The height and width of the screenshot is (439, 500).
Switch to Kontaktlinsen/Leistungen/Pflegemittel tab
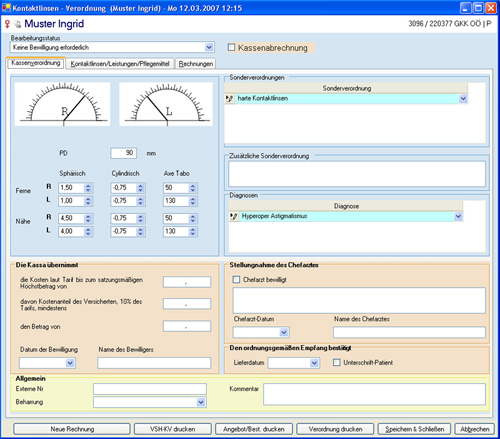[x=120, y=64]
